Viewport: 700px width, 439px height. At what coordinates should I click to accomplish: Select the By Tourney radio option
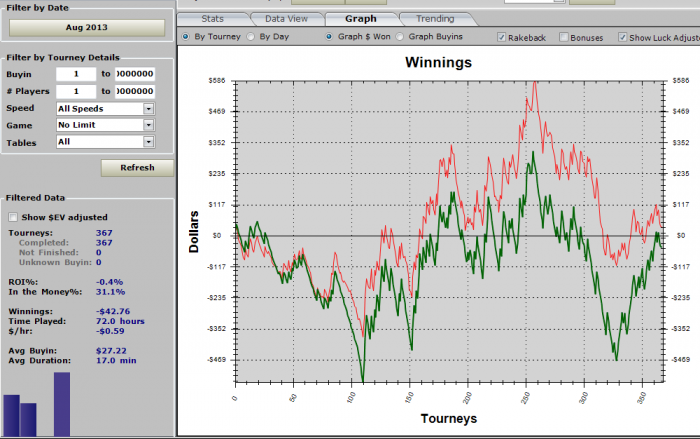[x=187, y=37]
